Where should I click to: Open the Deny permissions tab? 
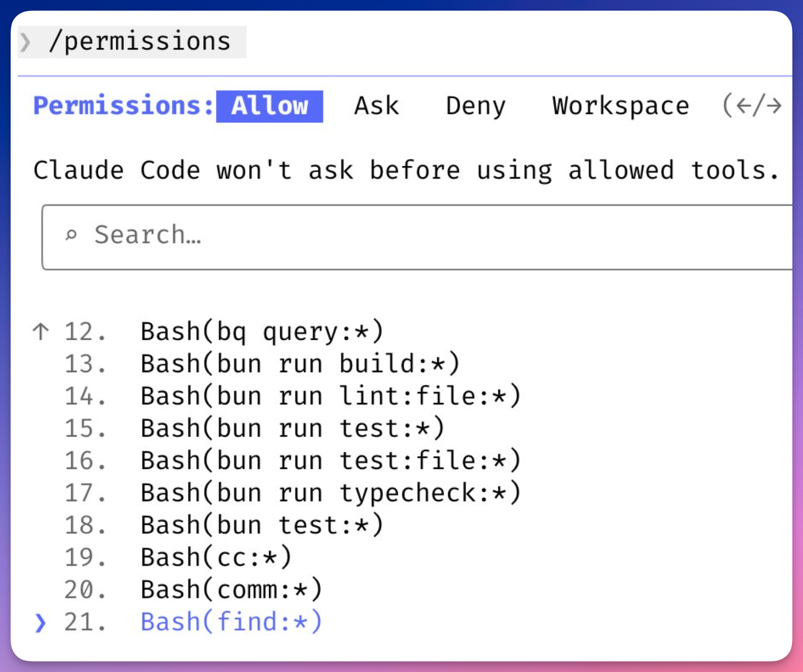[x=475, y=106]
